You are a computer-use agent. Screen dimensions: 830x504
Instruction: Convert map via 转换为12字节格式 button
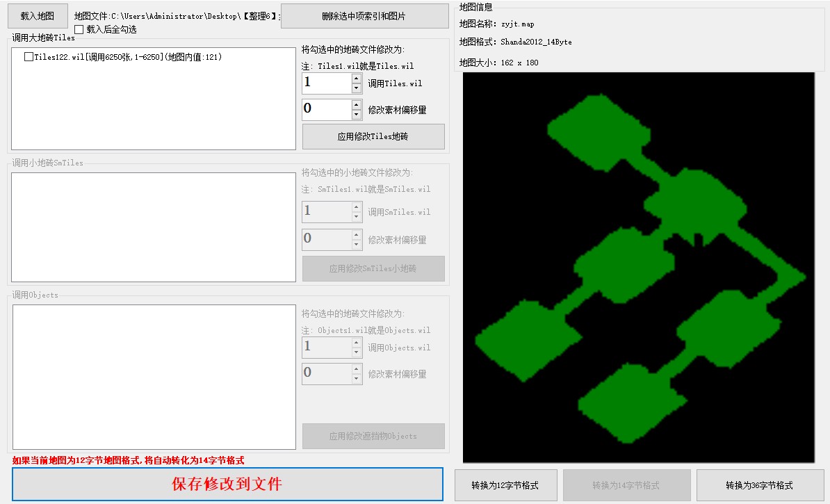click(505, 485)
